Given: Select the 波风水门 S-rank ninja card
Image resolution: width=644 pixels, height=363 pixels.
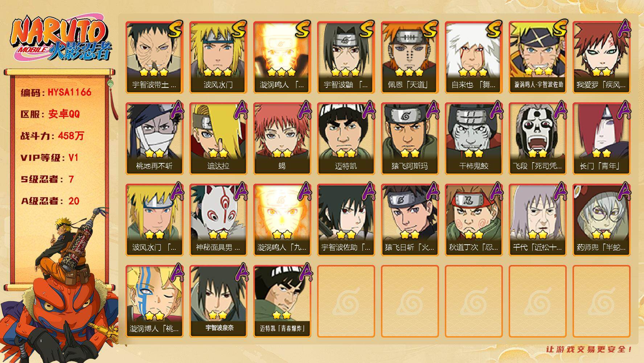Looking at the screenshot, I should 218,57.
